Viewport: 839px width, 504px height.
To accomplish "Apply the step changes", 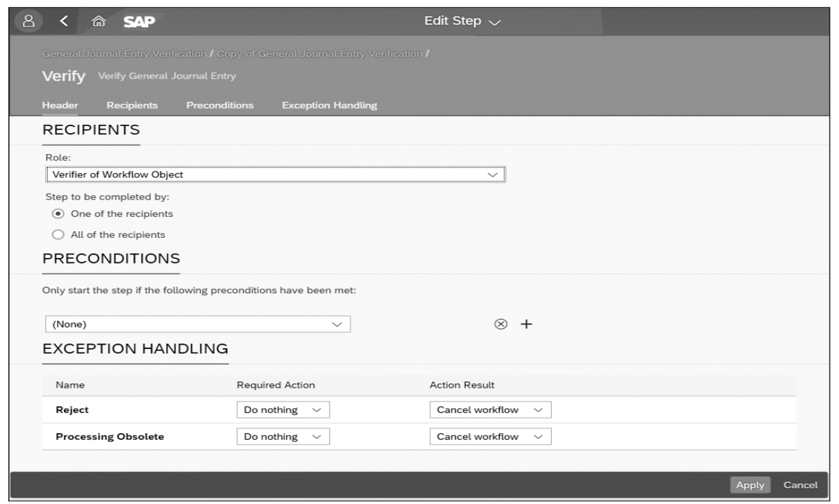I will pyautogui.click(x=750, y=485).
